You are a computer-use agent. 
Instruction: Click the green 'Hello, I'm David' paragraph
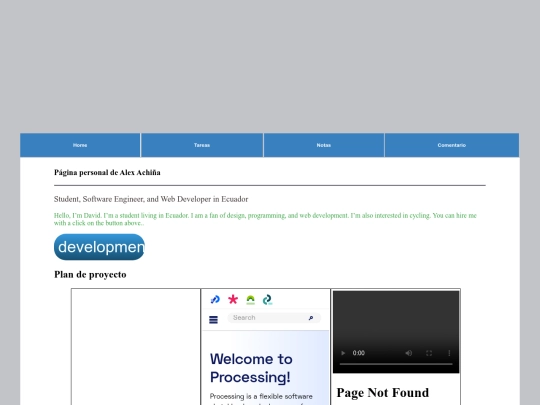click(x=265, y=219)
